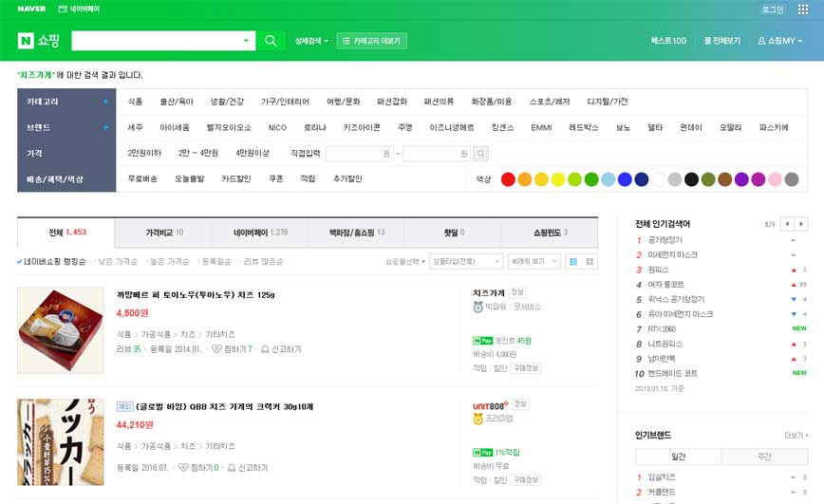This screenshot has width=824, height=504.
Task: Go to next popular keywords page arrow
Action: [801, 224]
